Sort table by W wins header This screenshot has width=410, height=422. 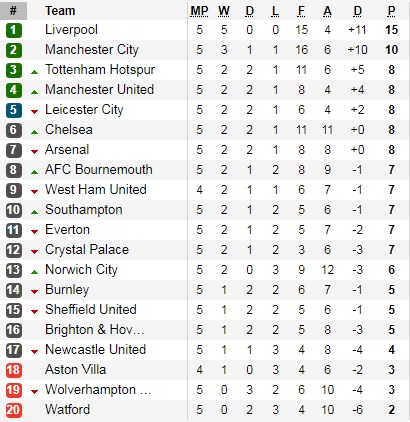[224, 11]
